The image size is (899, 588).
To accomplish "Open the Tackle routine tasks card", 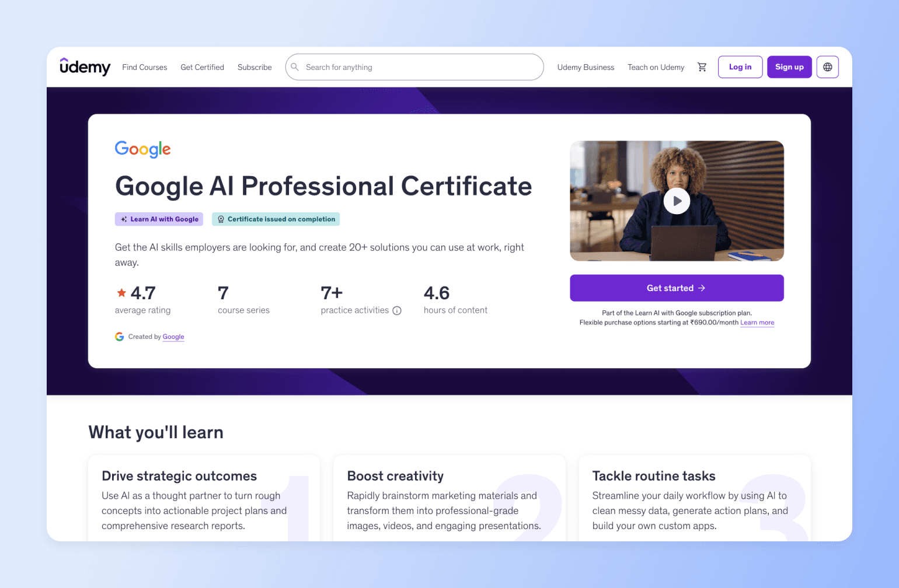I will [694, 499].
